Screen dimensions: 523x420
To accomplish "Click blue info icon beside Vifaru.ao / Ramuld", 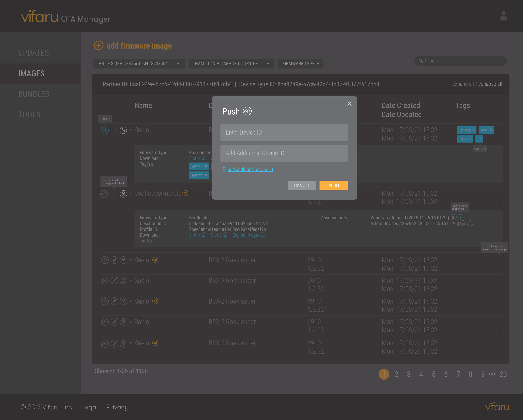I will click(x=460, y=217).
